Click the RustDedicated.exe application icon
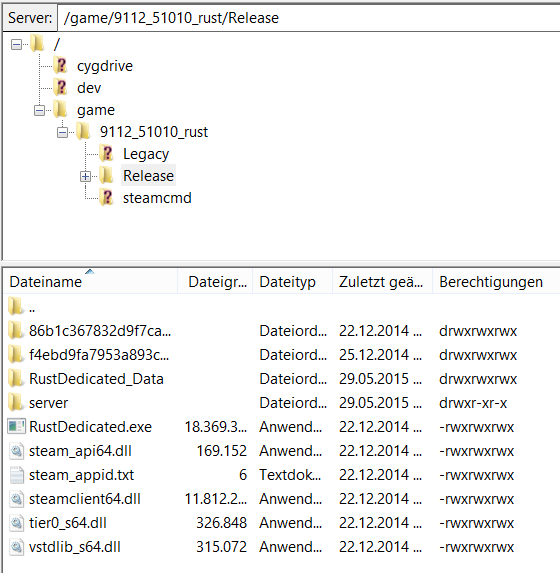This screenshot has height=573, width=560. click(x=16, y=426)
